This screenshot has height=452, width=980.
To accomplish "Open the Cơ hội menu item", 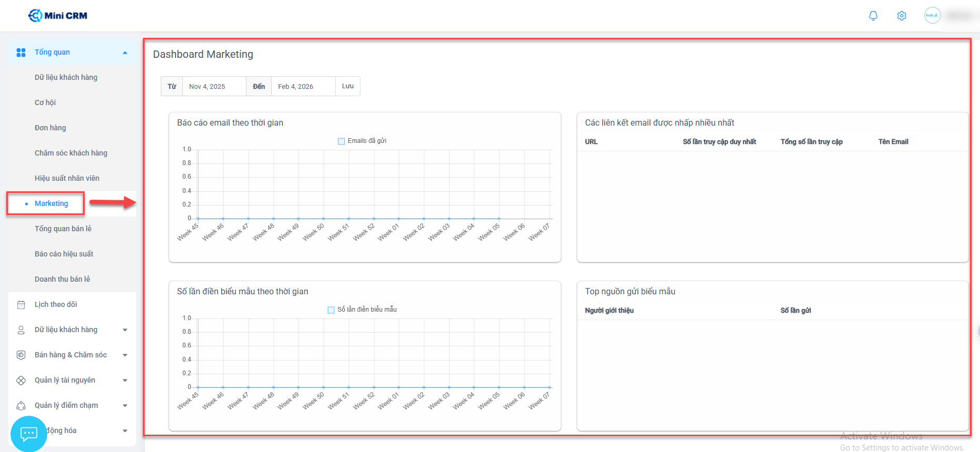I will pyautogui.click(x=45, y=102).
